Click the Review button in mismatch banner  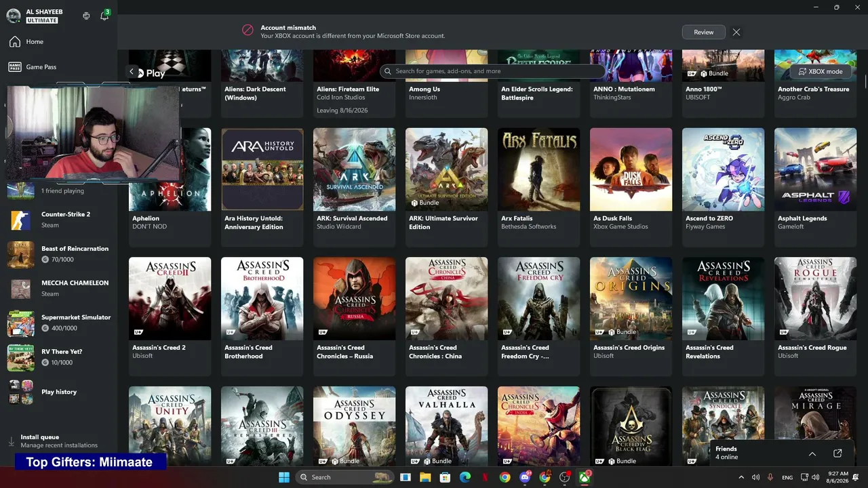click(x=704, y=32)
